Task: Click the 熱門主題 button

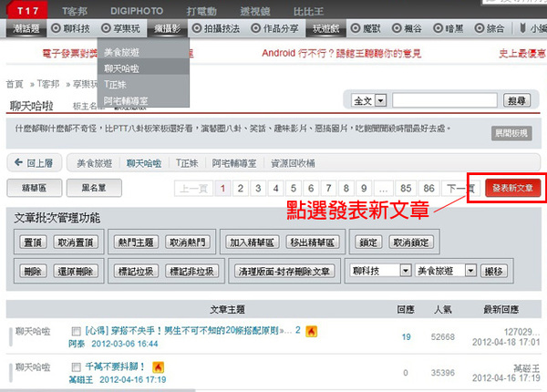Action: click(136, 242)
